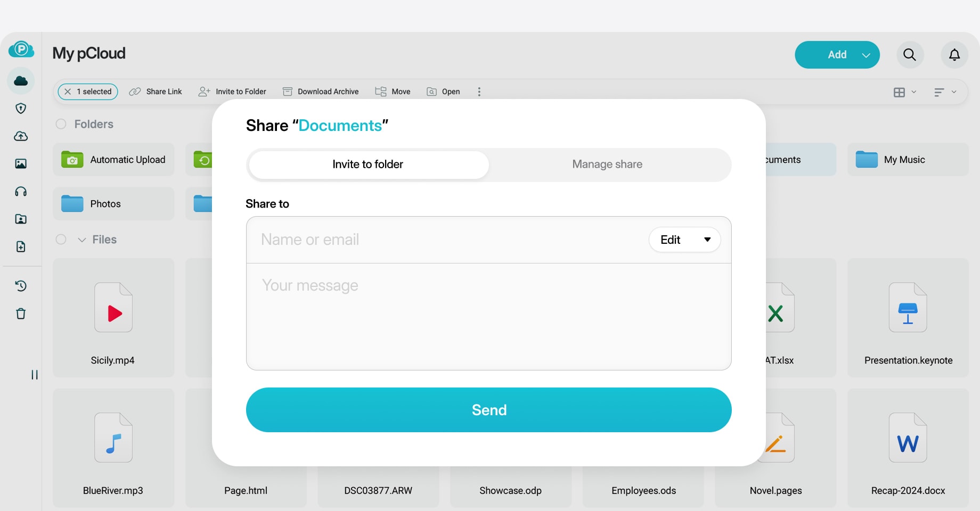Screen dimensions: 980x511
Task: Open the Rewind history sidebar icon
Action: (x=21, y=286)
